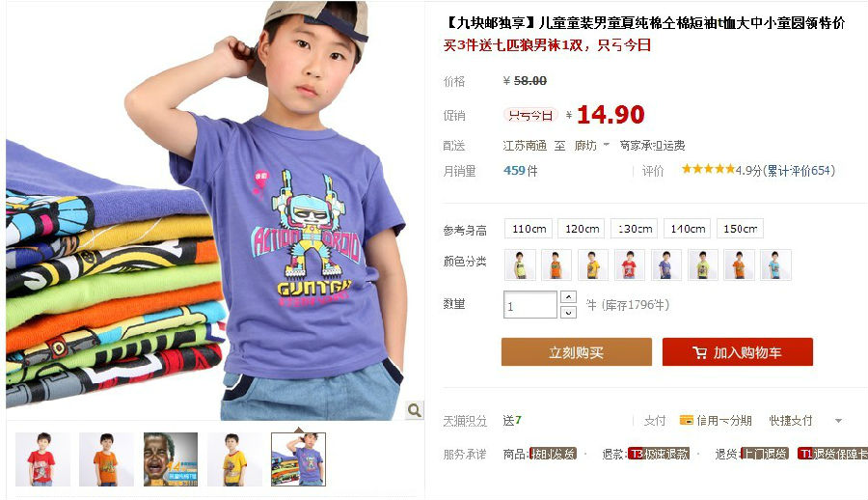868x500 pixels.
Task: Expand the 廊坊 delivery destination dropdown
Action: [x=591, y=145]
